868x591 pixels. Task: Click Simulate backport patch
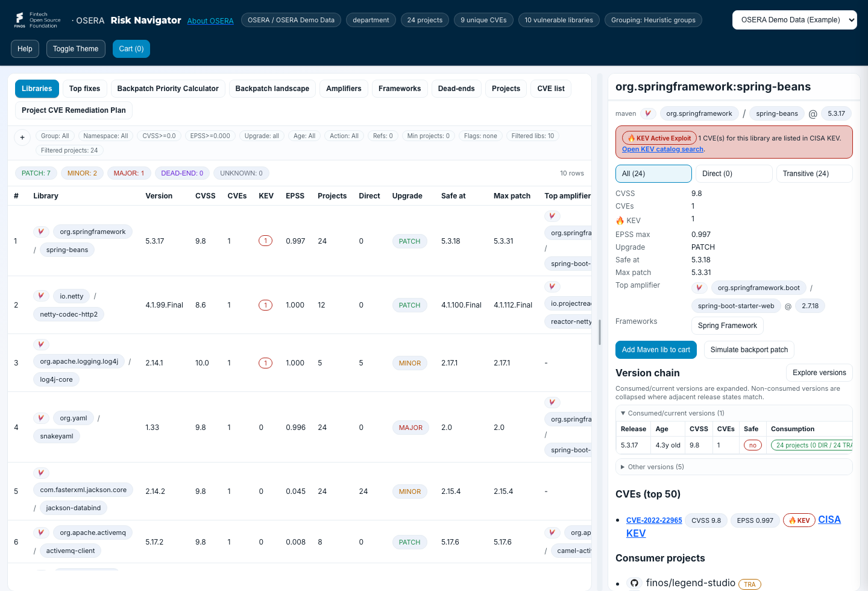coord(749,350)
